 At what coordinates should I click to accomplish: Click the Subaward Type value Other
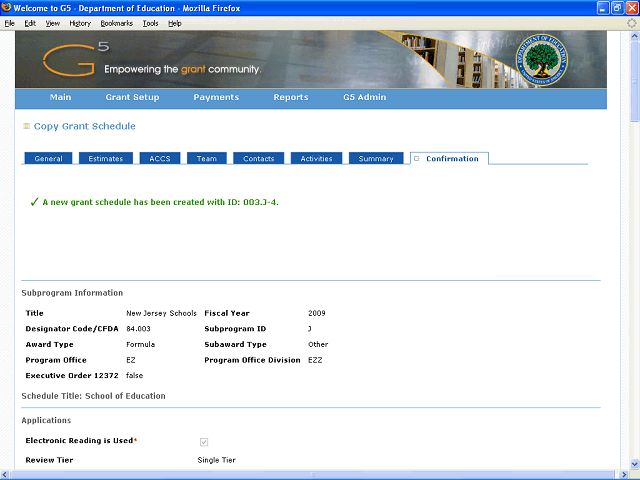pos(318,344)
